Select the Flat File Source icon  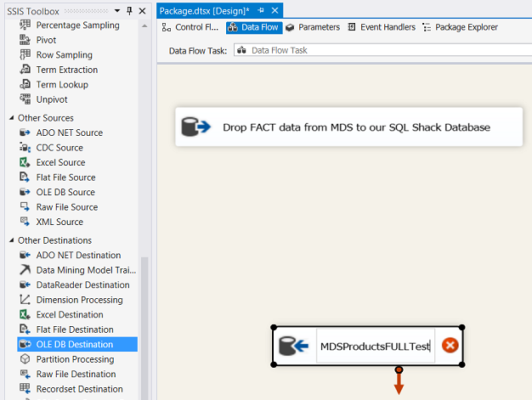25,177
